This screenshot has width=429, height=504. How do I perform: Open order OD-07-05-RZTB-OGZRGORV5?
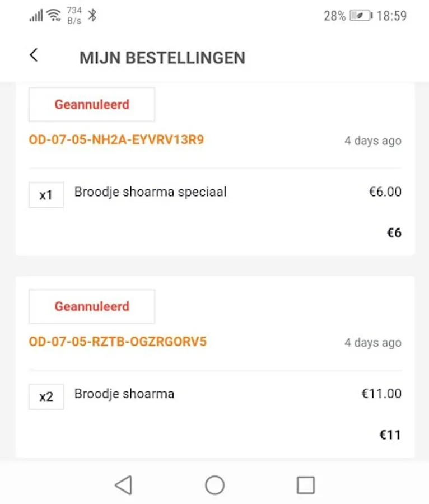coord(118,341)
